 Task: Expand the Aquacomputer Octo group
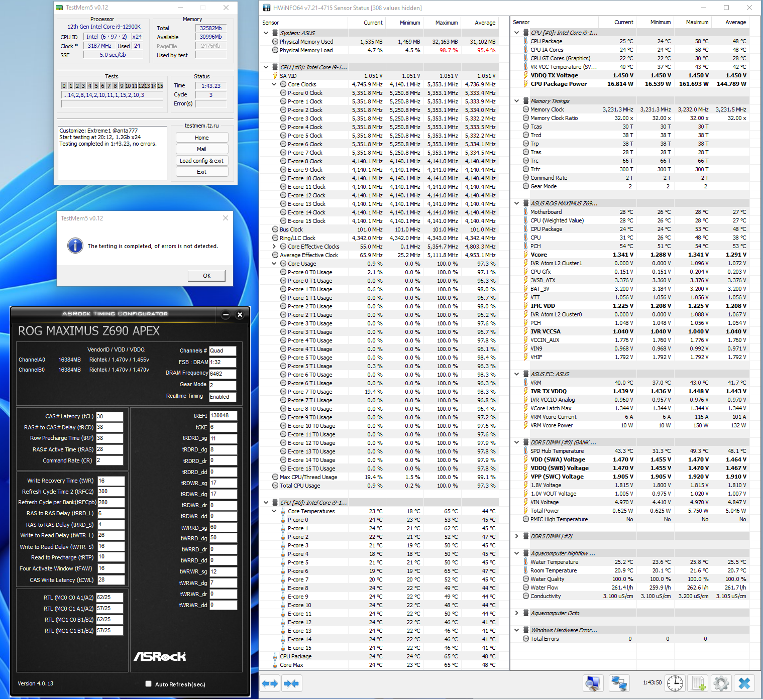516,613
